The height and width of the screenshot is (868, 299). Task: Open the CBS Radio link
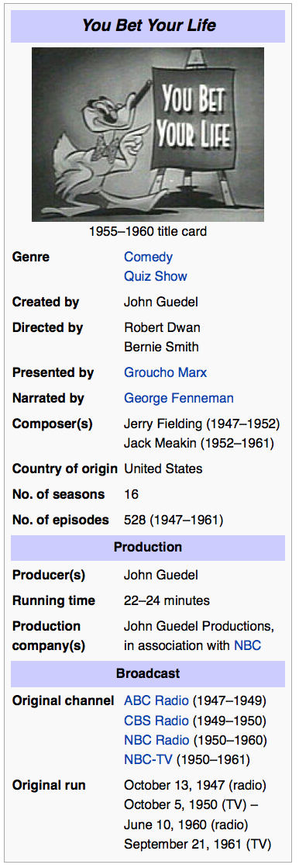[156, 721]
